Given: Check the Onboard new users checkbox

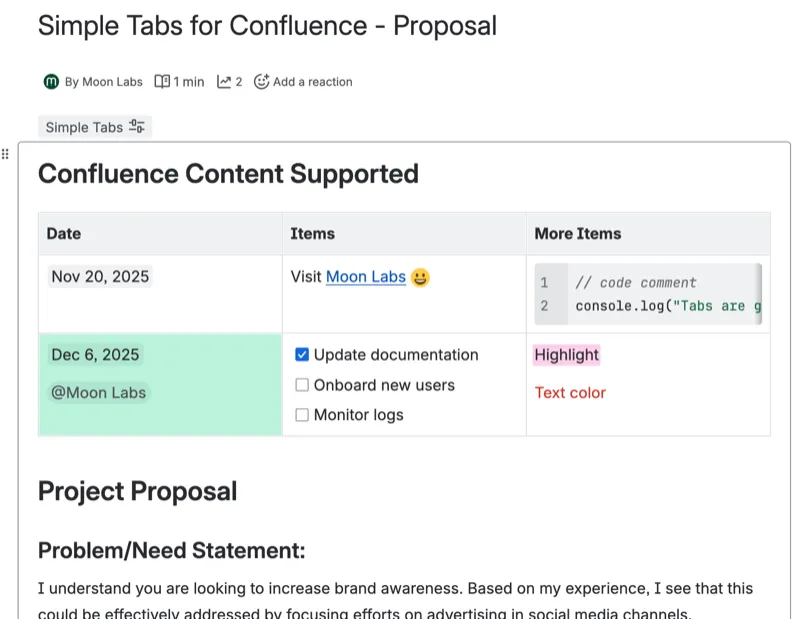Looking at the screenshot, I should (302, 385).
